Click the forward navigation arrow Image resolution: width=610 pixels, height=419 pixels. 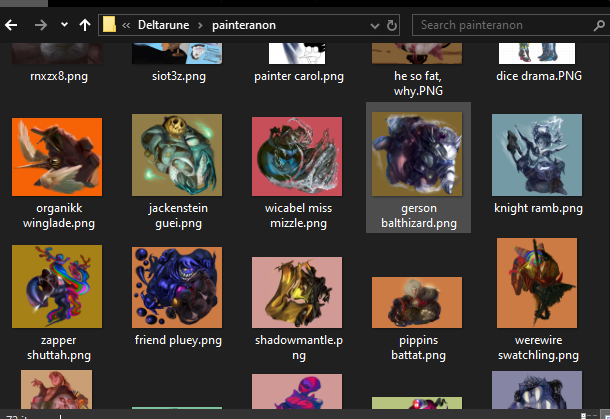(x=40, y=25)
